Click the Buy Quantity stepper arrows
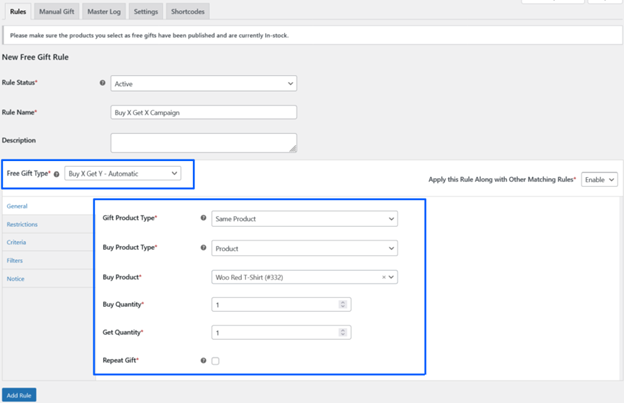This screenshot has width=624, height=403. point(343,304)
